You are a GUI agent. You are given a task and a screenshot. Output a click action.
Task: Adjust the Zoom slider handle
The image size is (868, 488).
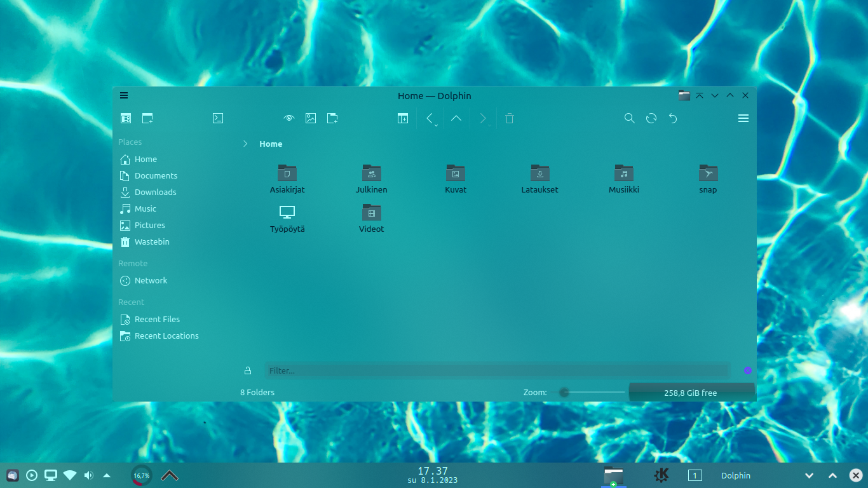coord(564,393)
